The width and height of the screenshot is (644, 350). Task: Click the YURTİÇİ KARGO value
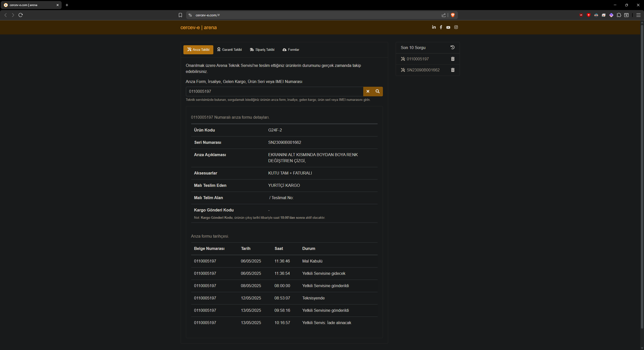point(284,185)
